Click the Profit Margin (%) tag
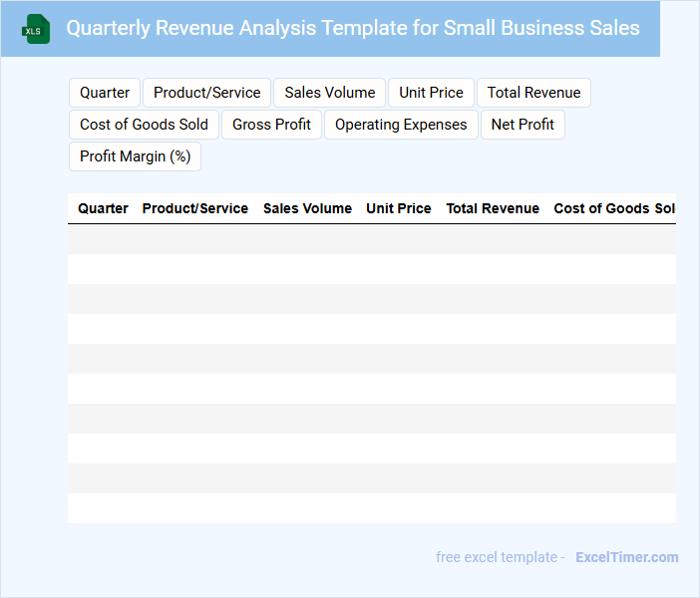Screen dimensions: 700x598 (135, 156)
